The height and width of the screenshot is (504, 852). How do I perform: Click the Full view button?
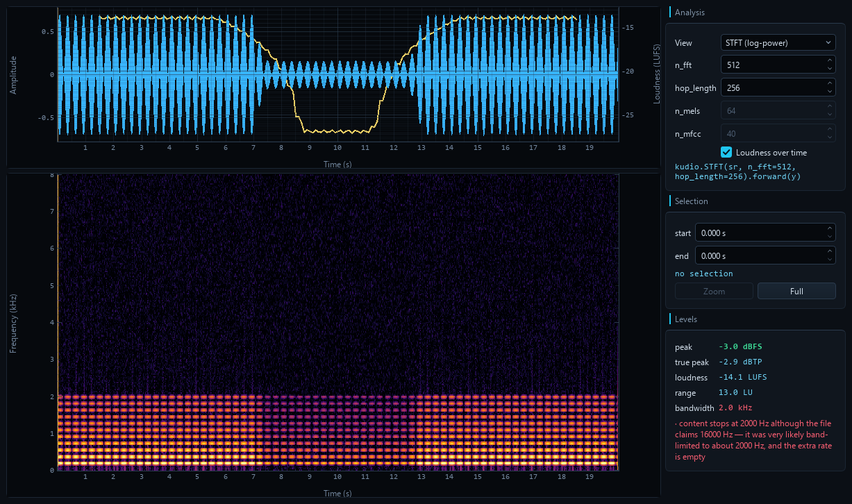tap(796, 291)
